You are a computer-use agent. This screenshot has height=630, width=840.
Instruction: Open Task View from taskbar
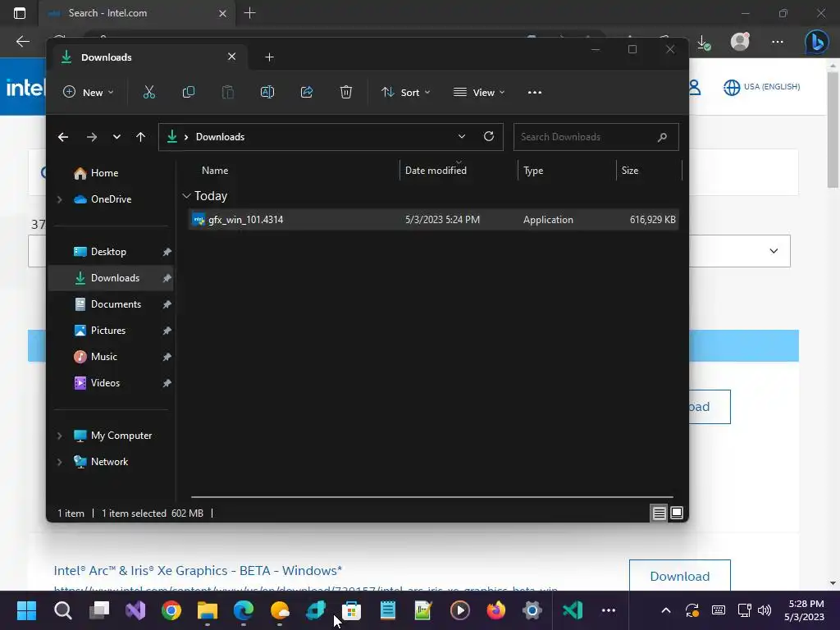(99, 610)
